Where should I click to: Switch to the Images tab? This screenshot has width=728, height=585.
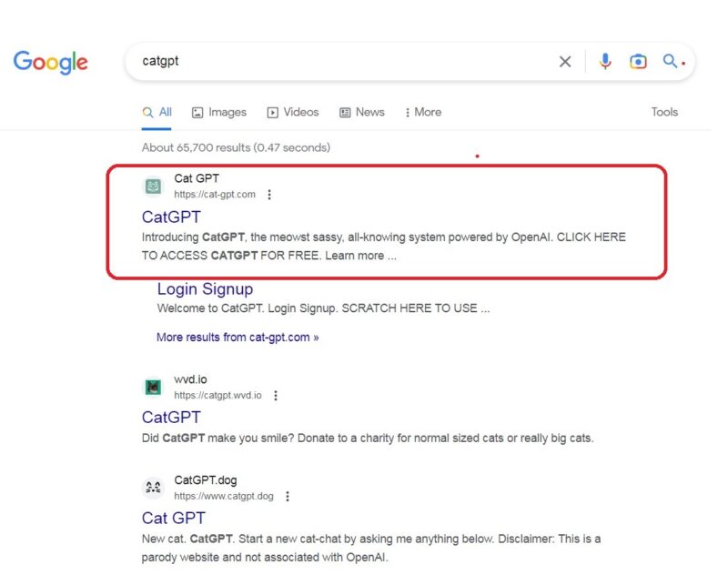click(218, 112)
